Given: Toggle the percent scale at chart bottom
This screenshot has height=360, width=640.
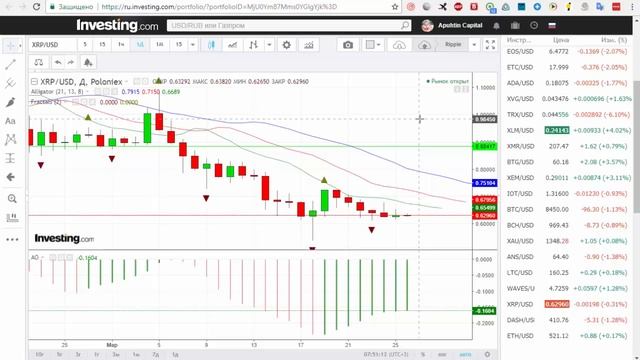Looking at the screenshot, I should pyautogui.click(x=423, y=355).
